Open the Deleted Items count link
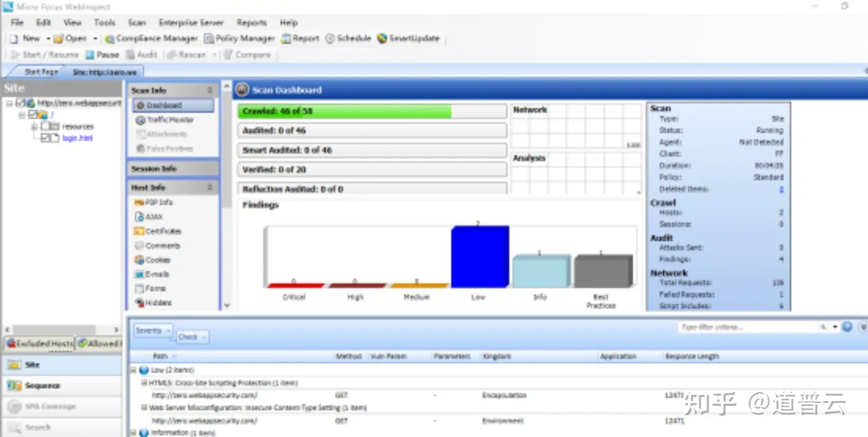 click(781, 189)
